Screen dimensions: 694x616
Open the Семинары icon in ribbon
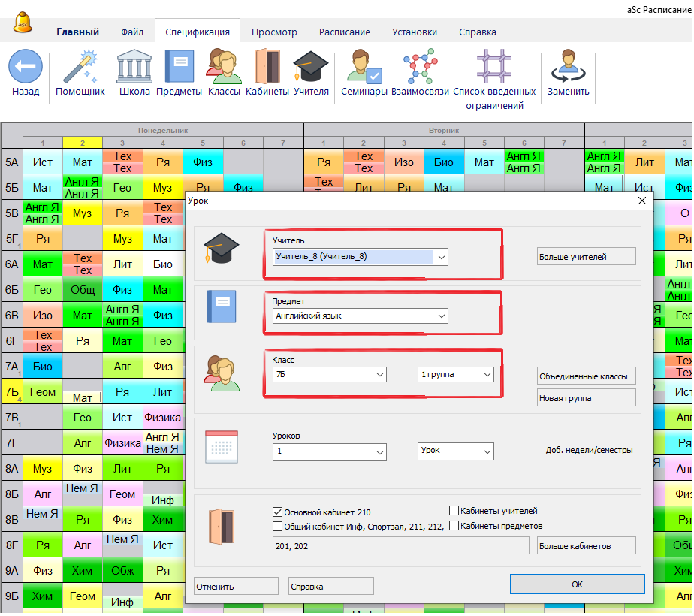(364, 67)
